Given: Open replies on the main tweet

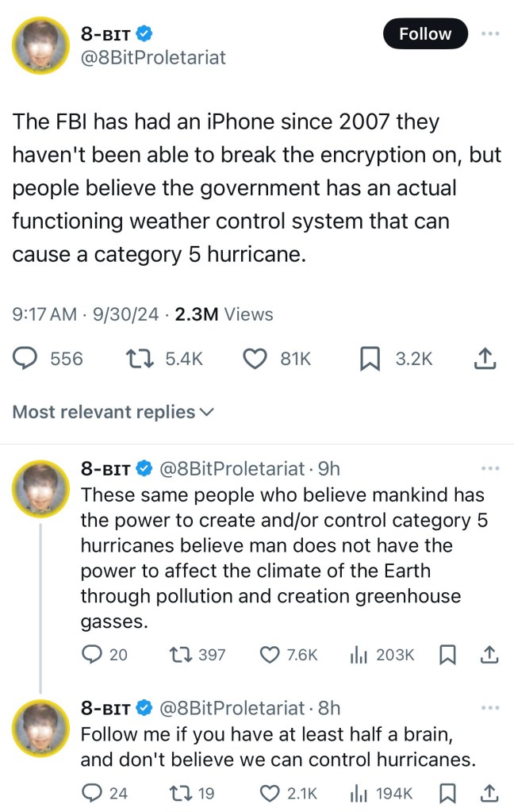Looking at the screenshot, I should pos(29,360).
